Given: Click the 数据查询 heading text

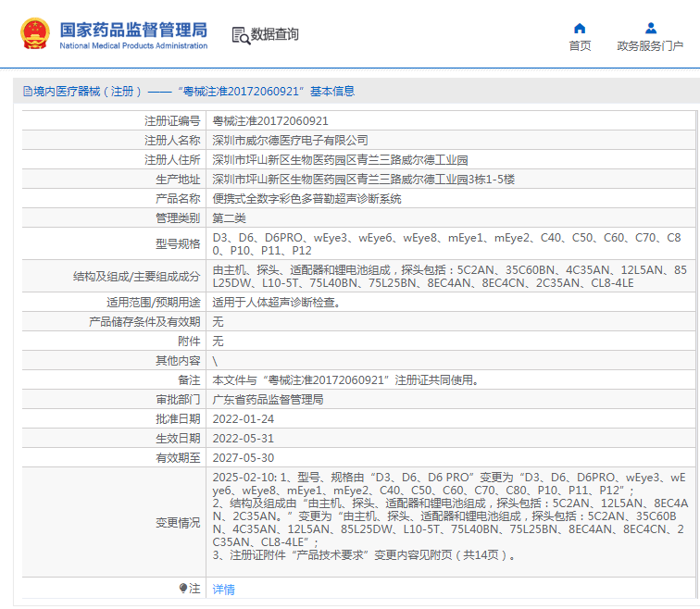Looking at the screenshot, I should [x=275, y=35].
